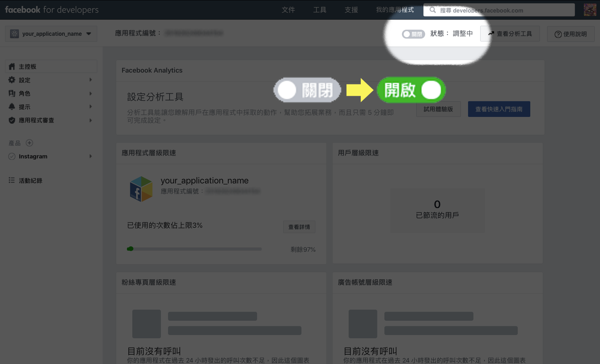Click the 已使用的次數佔上限3% text

165,225
